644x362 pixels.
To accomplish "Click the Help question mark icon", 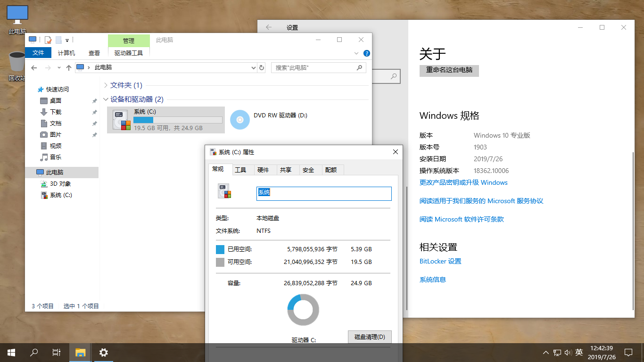I will [x=366, y=53].
